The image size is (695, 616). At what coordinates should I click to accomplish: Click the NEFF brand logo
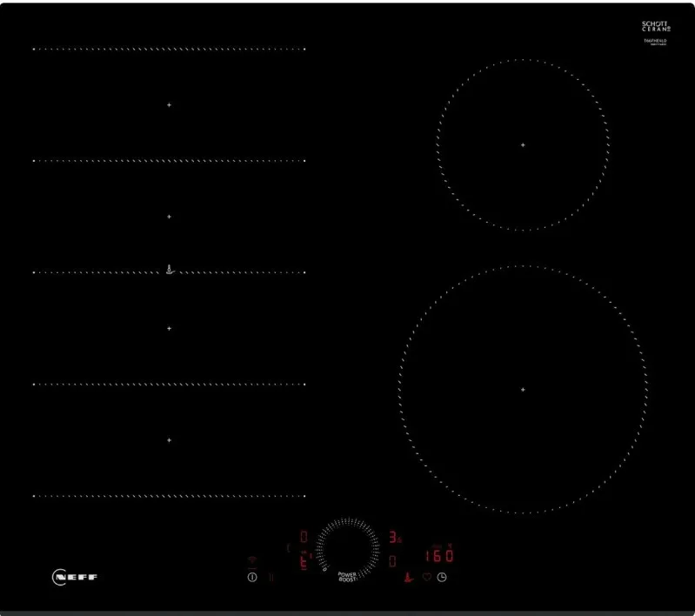point(76,576)
